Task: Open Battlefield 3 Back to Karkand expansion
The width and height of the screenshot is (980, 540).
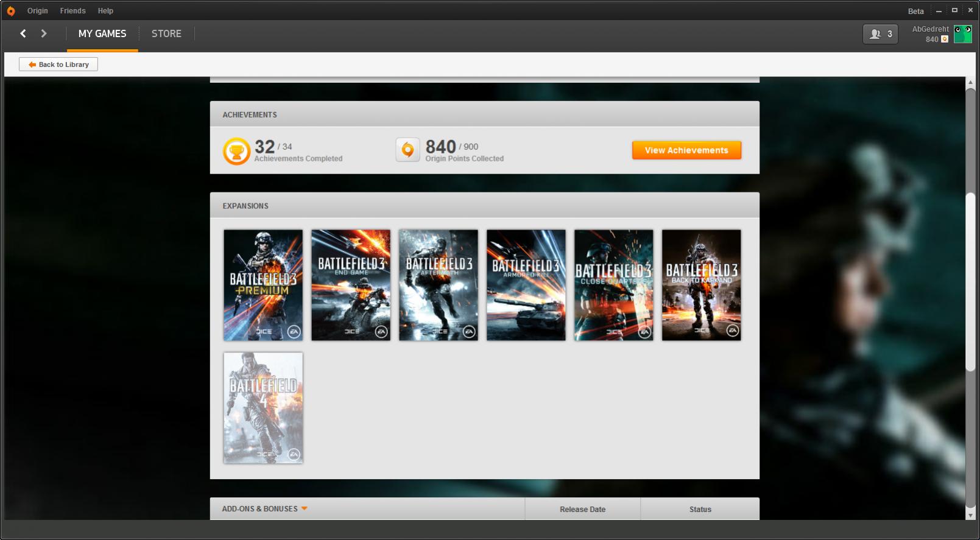Action: pyautogui.click(x=702, y=285)
